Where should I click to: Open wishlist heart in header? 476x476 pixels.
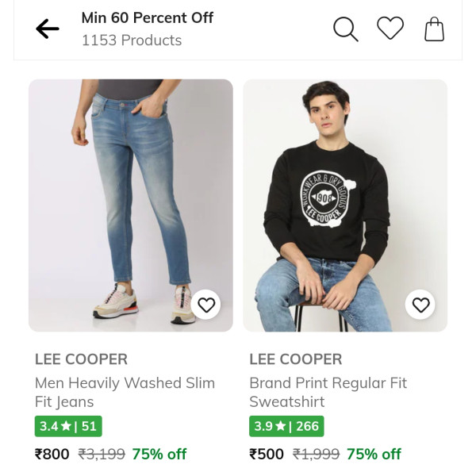(x=390, y=29)
